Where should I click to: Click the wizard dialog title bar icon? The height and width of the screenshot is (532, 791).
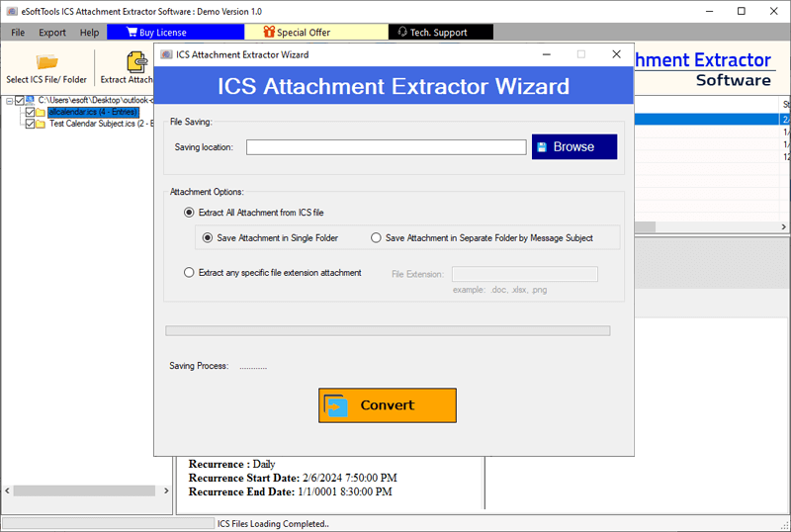(x=166, y=54)
